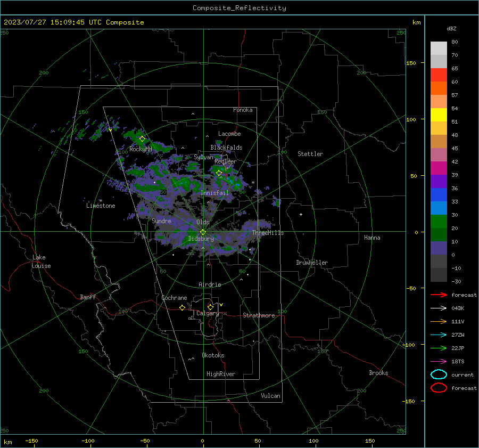Click the yellow diamond marker near Cochrane

tap(182, 308)
